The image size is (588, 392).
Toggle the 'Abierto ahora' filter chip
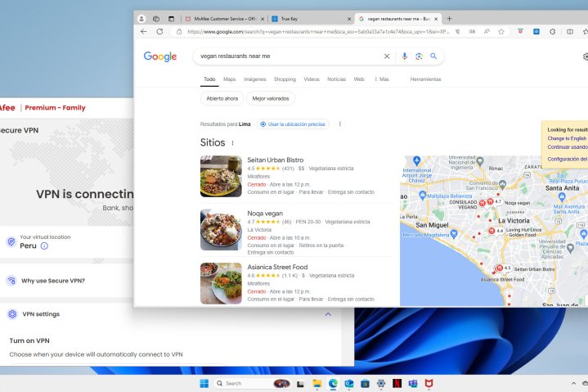coord(222,98)
